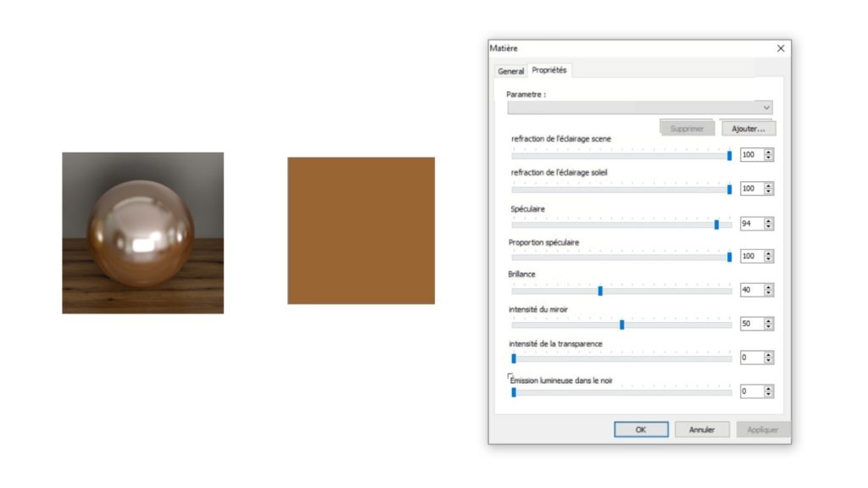Click the Brillance slider handle
Viewport: 868px width, 488px height.
click(x=600, y=291)
